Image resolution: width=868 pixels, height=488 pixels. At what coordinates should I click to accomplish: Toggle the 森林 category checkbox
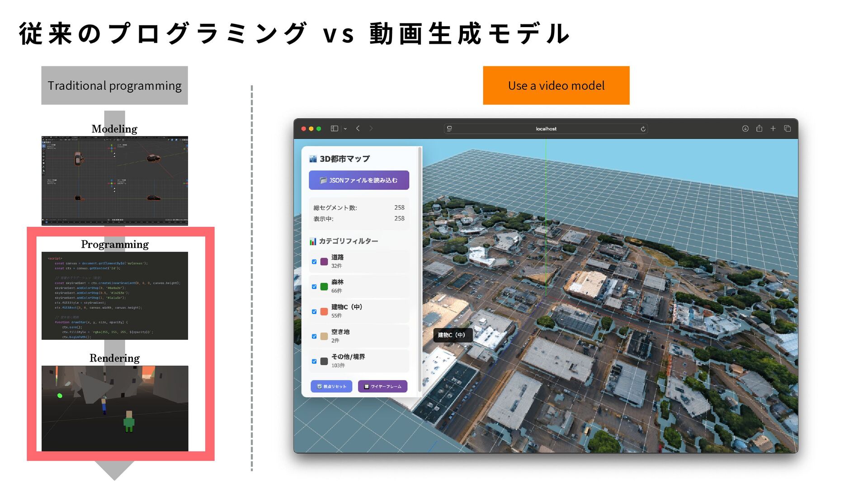tap(314, 286)
